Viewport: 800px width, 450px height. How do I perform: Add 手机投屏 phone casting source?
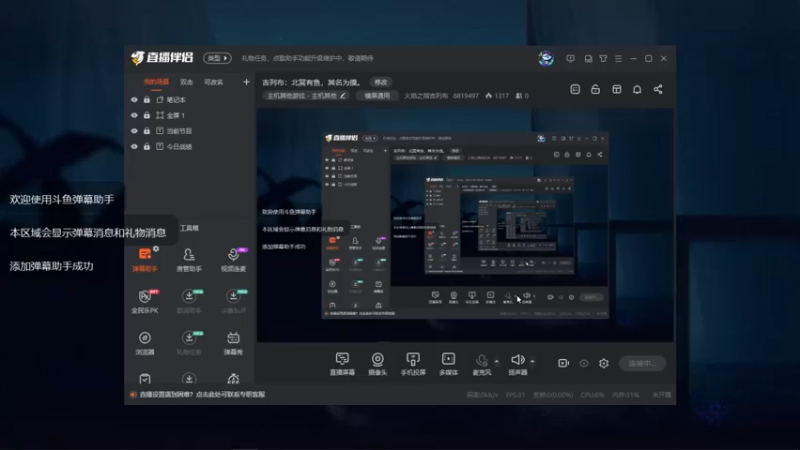(x=413, y=364)
